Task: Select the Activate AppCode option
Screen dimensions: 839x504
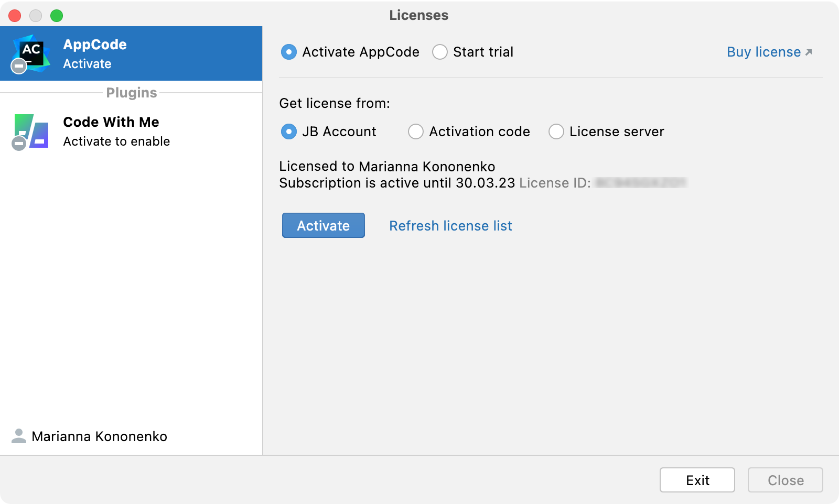Action: tap(288, 52)
